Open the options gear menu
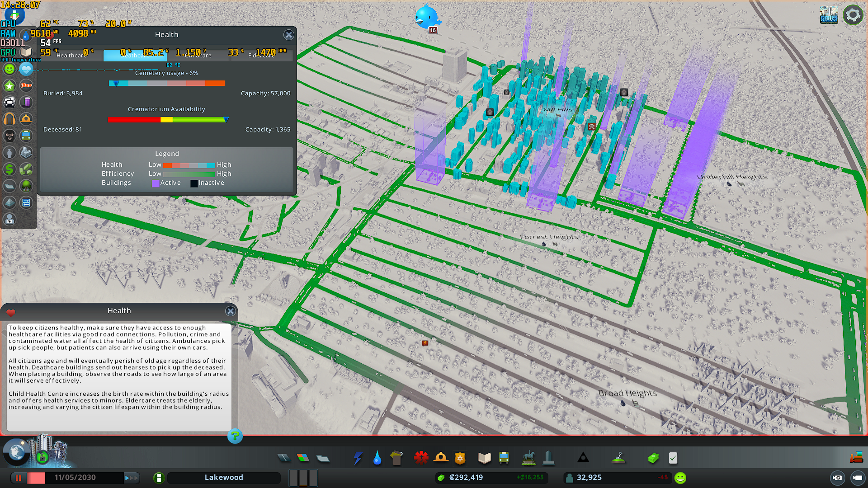868x488 pixels. [853, 15]
